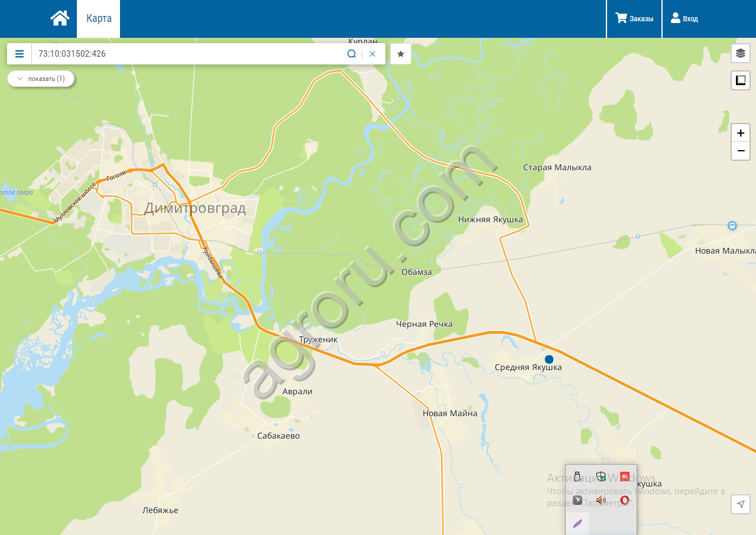Click the Лебяжье label
Screen dimensions: 756x535
pyautogui.click(x=160, y=510)
